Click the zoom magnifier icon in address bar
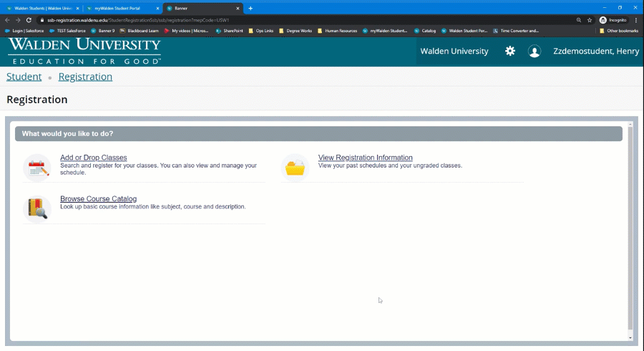644x351 pixels. (x=578, y=20)
